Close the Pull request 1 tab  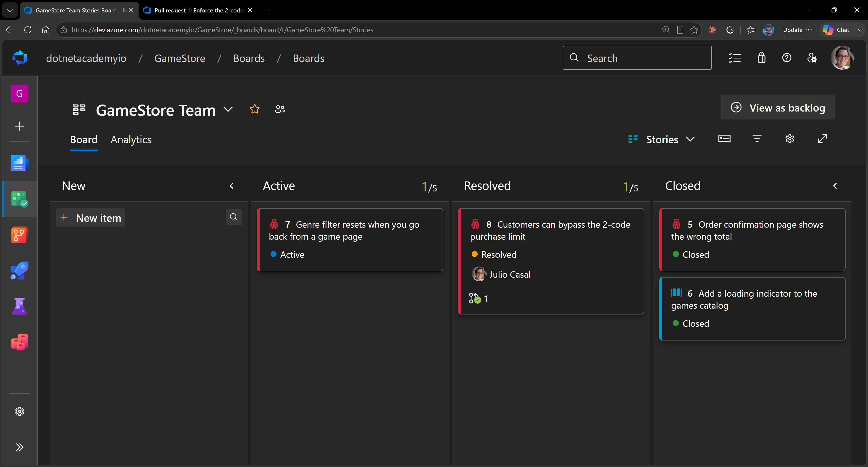point(250,10)
